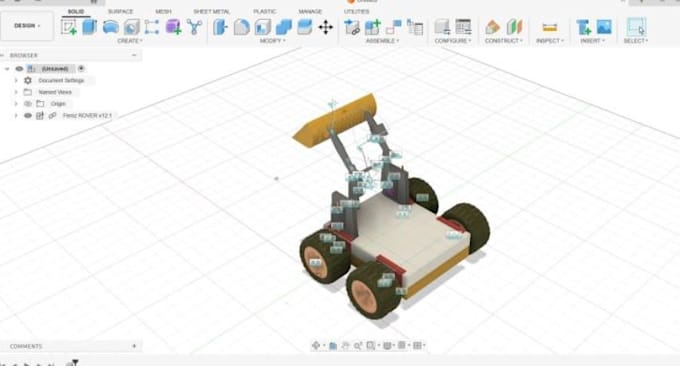
Task: Switch to the Manage tab
Action: [310, 11]
